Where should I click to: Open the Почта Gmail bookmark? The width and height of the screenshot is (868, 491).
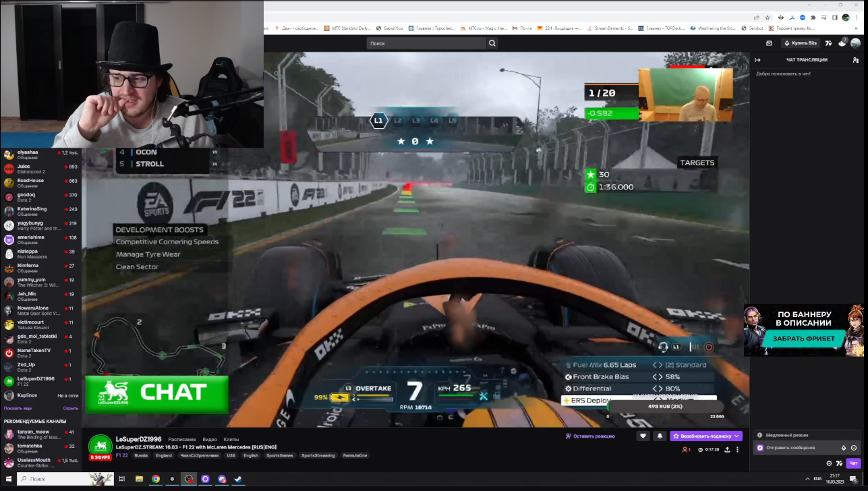(x=522, y=28)
